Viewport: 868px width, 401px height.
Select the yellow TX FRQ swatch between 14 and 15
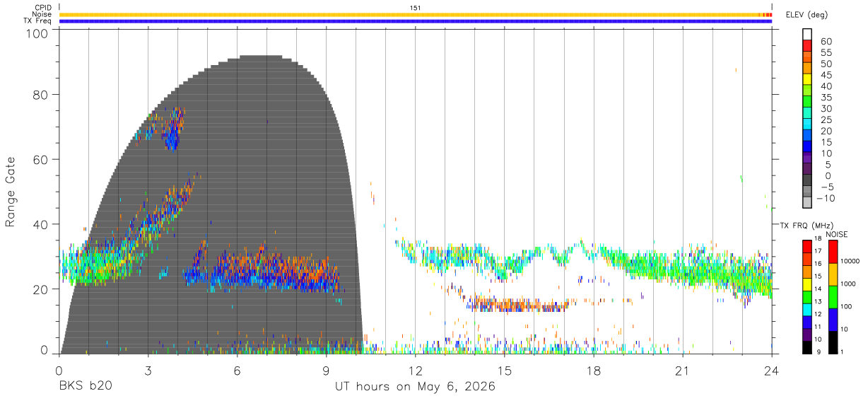[x=807, y=283]
